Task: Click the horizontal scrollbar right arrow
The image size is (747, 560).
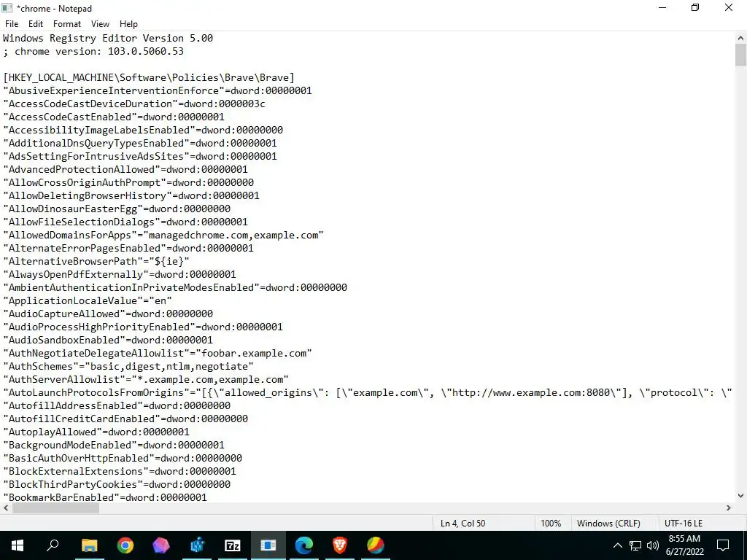Action: [x=729, y=508]
